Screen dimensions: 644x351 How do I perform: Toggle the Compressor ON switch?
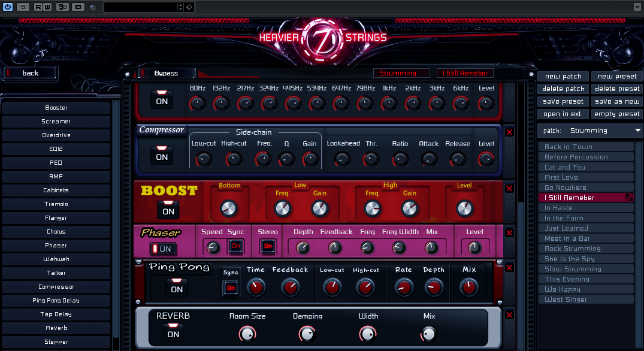pos(162,155)
